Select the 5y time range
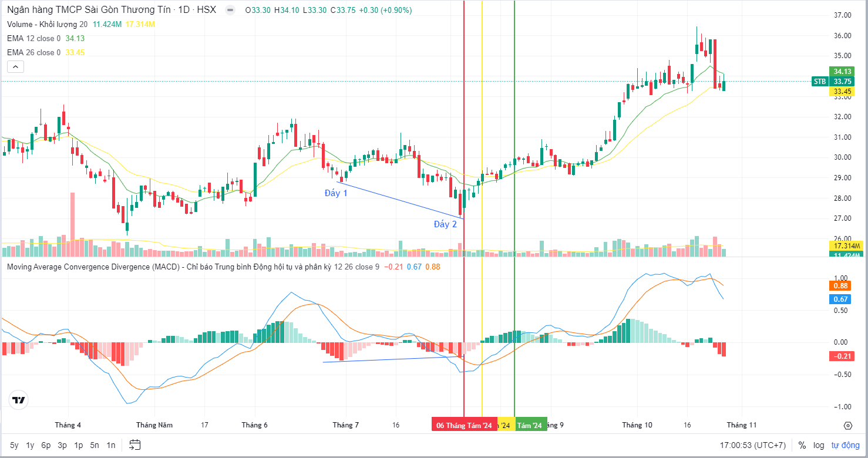 [14, 445]
